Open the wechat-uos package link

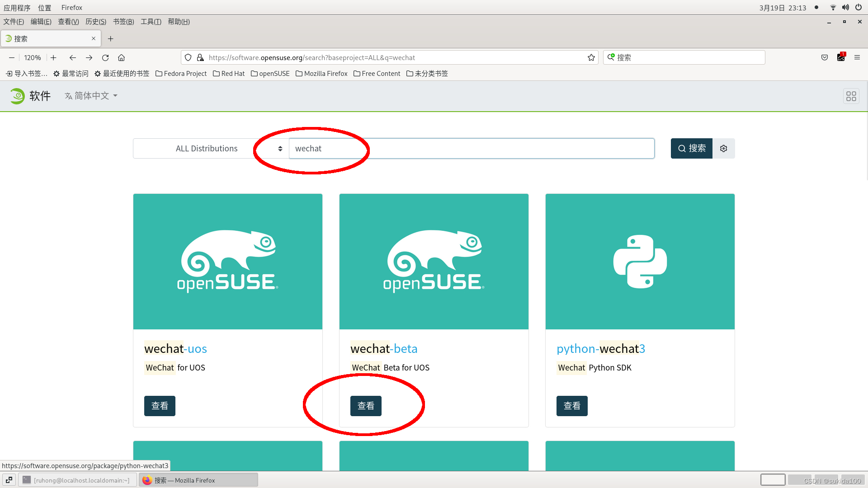click(x=175, y=349)
